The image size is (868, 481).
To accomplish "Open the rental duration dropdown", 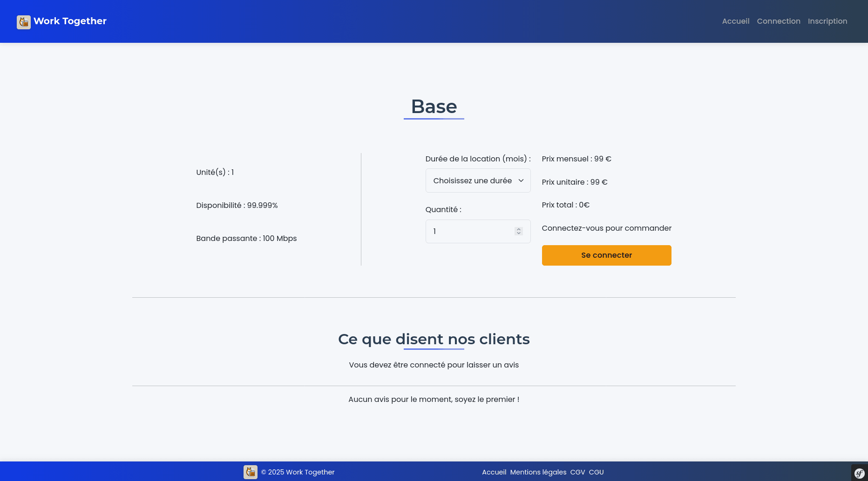I will 478,180.
